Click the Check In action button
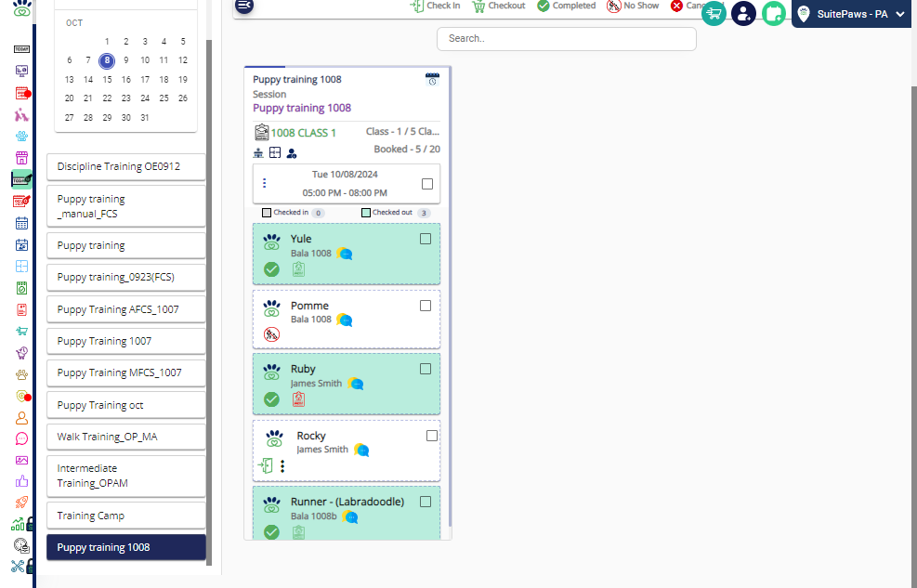The width and height of the screenshot is (917, 588). pyautogui.click(x=435, y=6)
